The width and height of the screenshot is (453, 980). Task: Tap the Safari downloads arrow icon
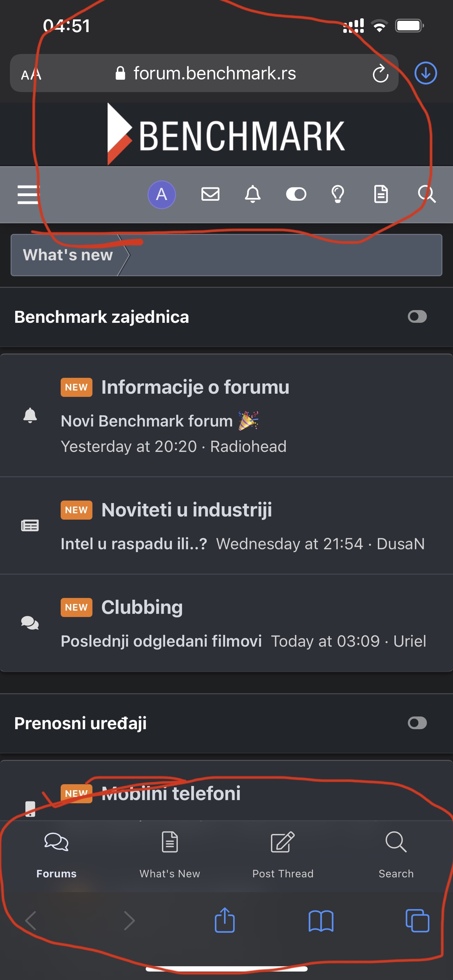425,73
